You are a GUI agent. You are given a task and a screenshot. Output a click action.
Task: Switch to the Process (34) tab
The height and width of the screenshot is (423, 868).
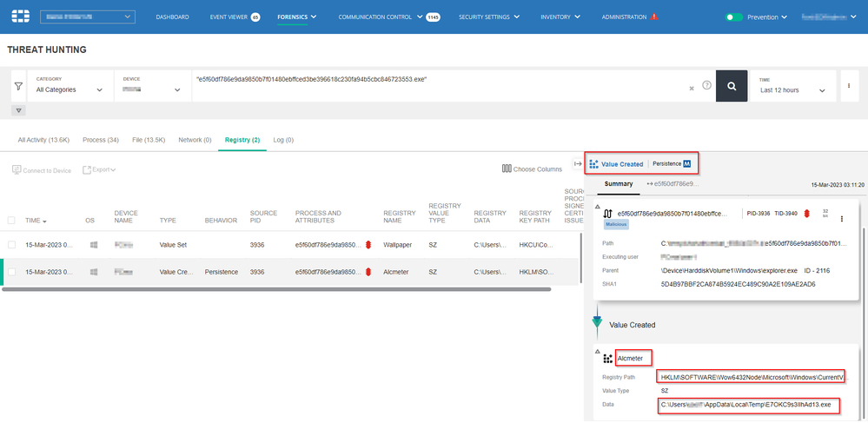[101, 140]
